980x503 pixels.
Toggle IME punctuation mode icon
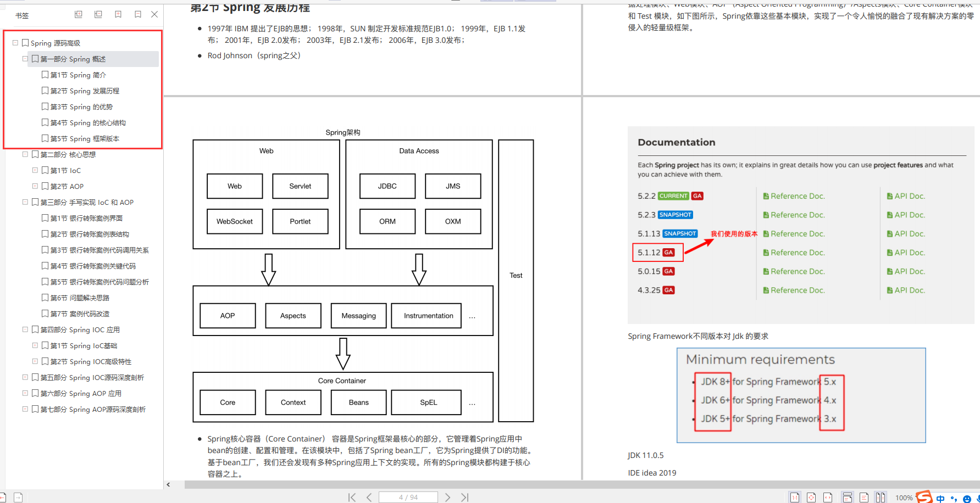[954, 499]
